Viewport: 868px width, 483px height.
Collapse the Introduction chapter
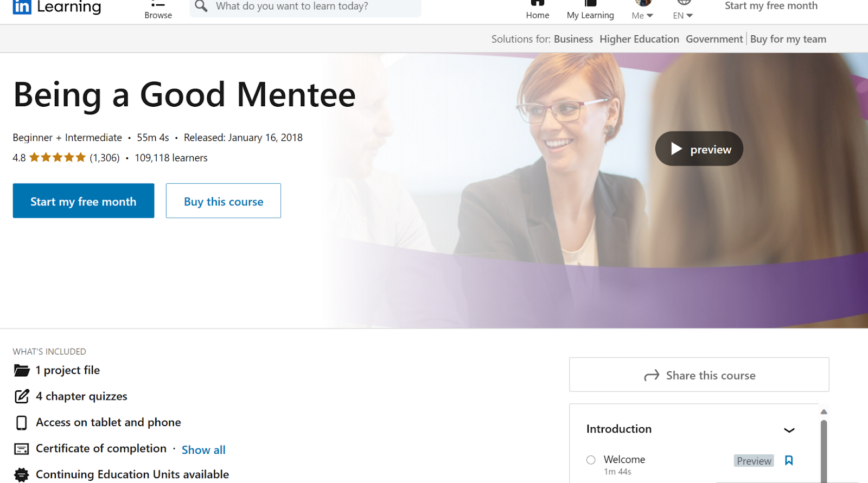coord(789,430)
